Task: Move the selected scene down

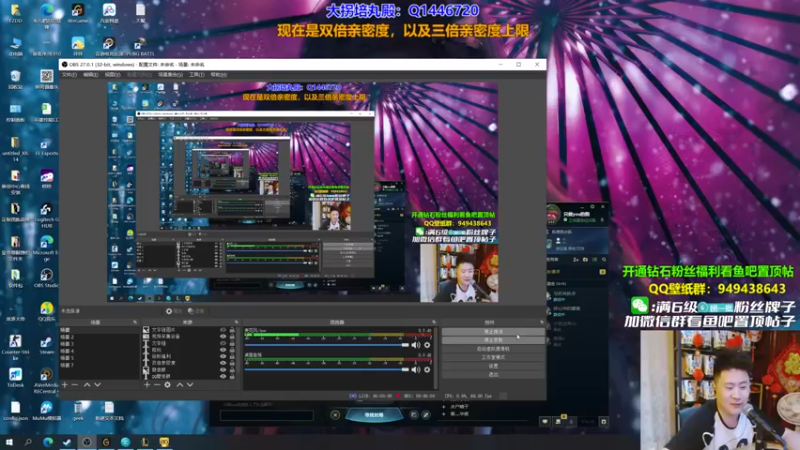Action: click(x=97, y=385)
